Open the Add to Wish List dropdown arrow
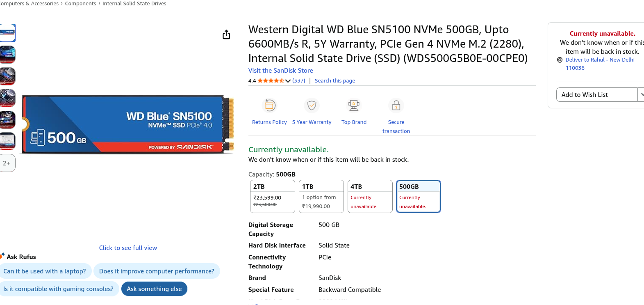The image size is (644, 305). (641, 94)
